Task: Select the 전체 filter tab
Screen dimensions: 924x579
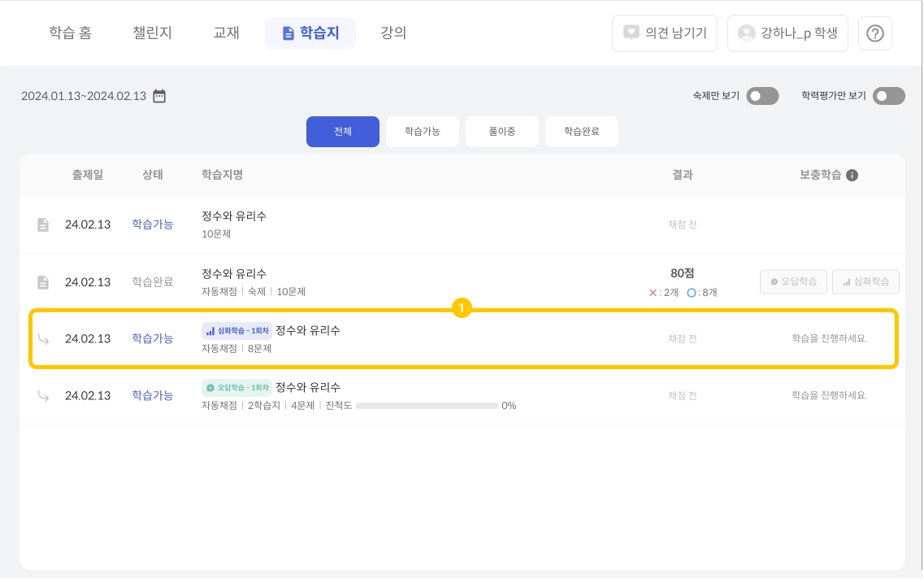Action: click(x=342, y=132)
